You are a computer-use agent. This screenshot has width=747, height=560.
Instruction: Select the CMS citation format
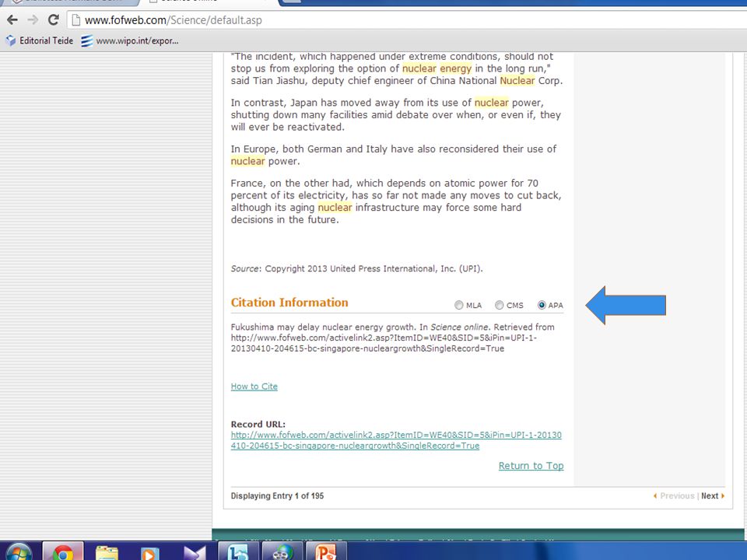pos(500,305)
